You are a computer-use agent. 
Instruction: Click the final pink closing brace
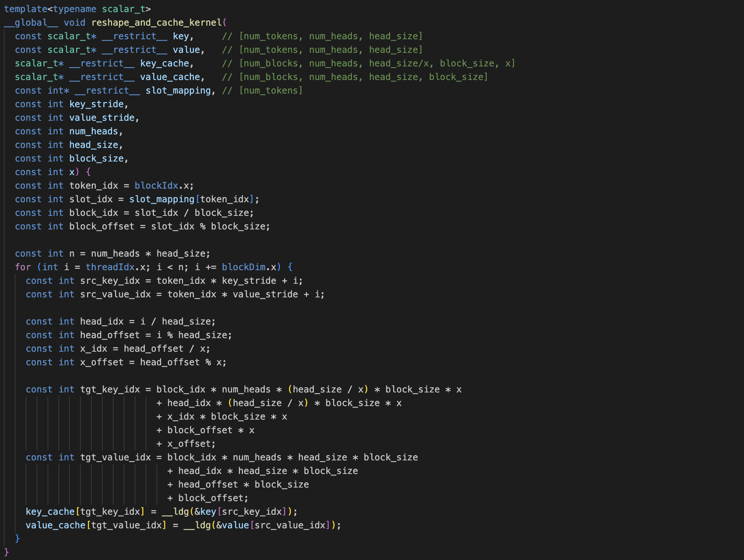click(x=6, y=552)
